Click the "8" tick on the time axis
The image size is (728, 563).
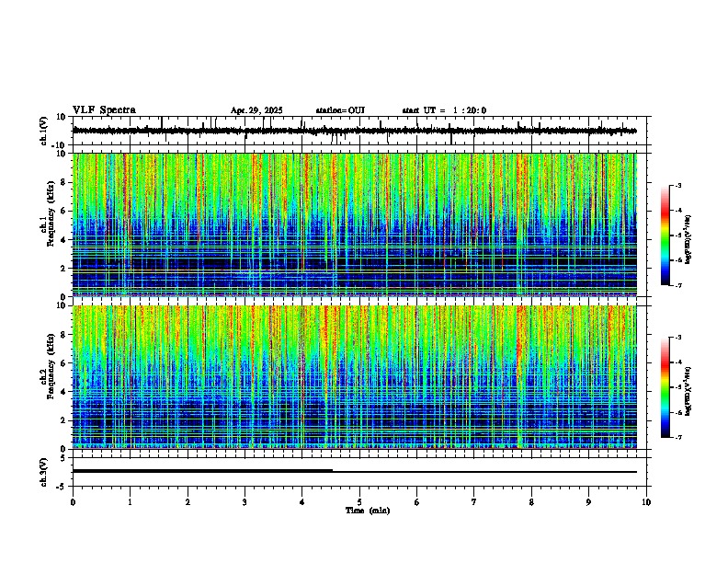[531, 502]
